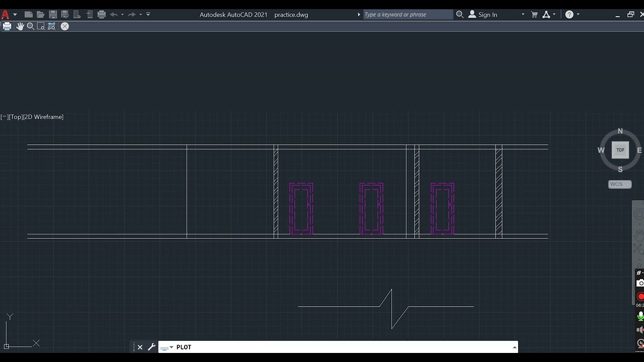The image size is (644, 362).
Task: Close the command line with X
Action: coord(140,347)
